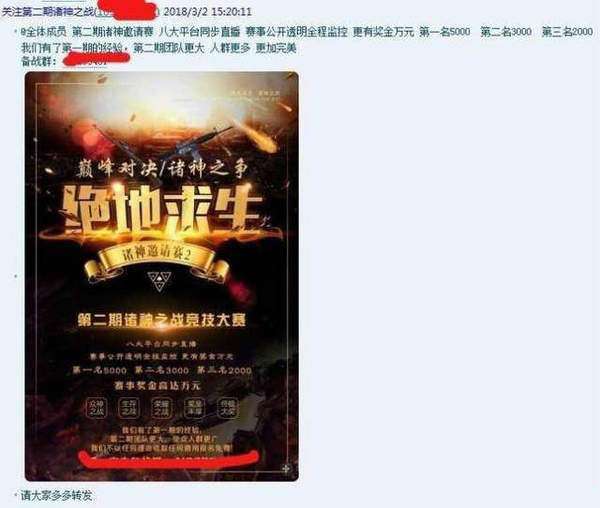Click the big golden 绝地求生 logo text

click(163, 210)
